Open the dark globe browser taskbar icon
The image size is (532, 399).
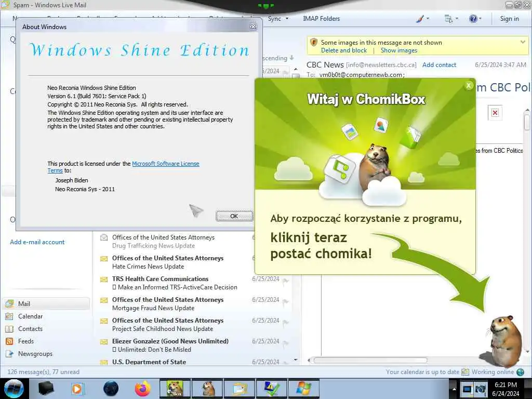click(111, 389)
